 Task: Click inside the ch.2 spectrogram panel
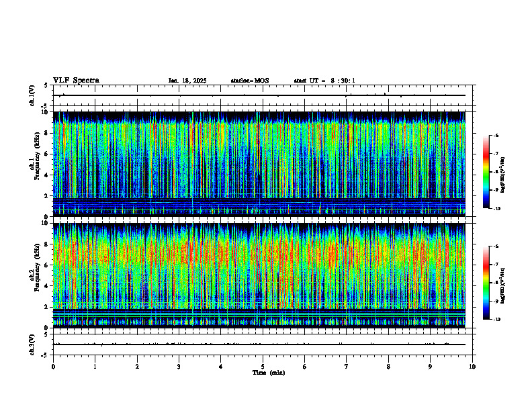tap(259, 275)
